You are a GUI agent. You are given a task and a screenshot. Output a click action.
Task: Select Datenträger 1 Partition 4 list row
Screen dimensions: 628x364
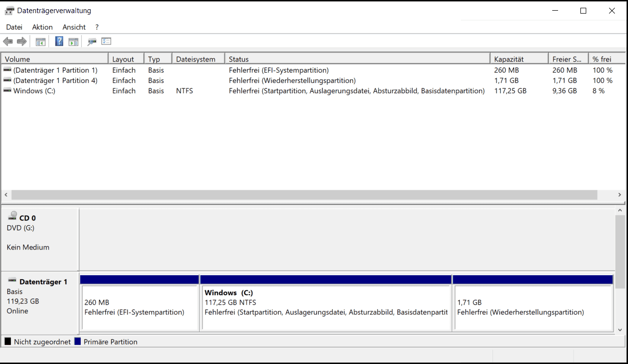pyautogui.click(x=55, y=81)
